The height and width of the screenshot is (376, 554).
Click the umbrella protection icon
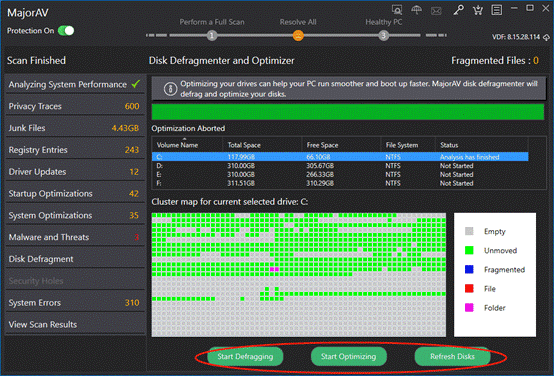(x=416, y=10)
